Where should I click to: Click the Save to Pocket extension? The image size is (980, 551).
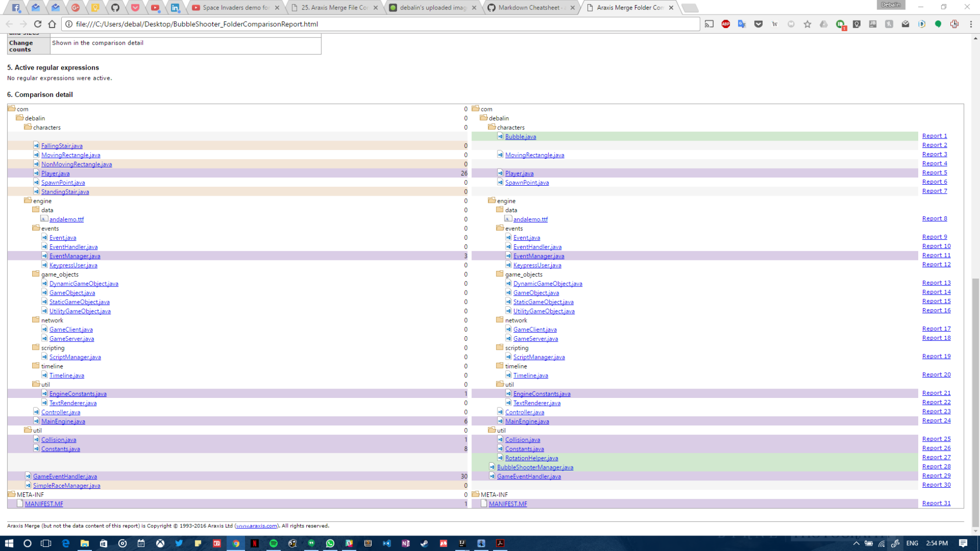click(x=758, y=24)
